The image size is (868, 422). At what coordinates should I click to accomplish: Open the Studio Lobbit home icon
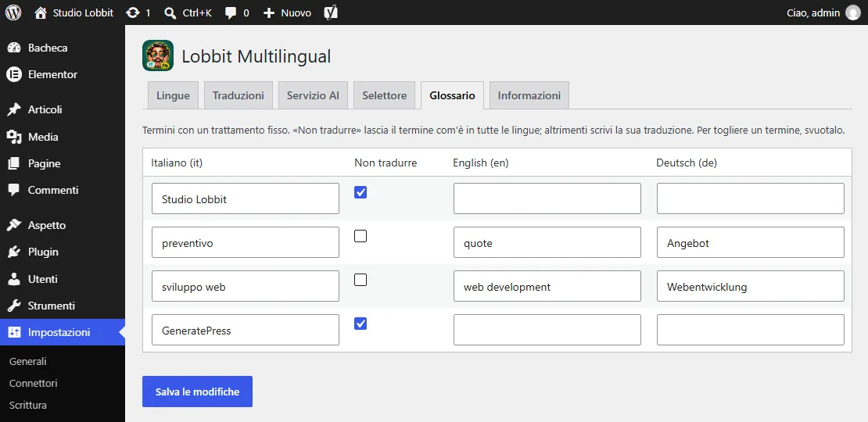pos(41,13)
